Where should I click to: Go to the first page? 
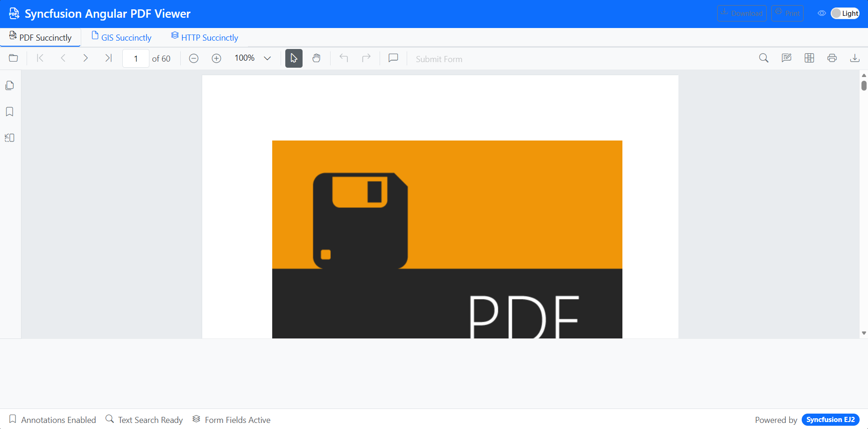[x=40, y=58]
